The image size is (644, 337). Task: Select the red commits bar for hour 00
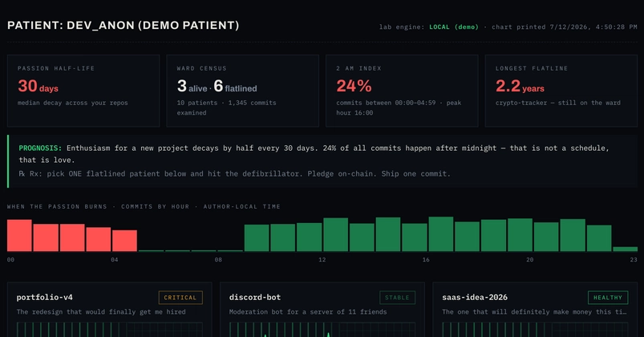pos(19,235)
